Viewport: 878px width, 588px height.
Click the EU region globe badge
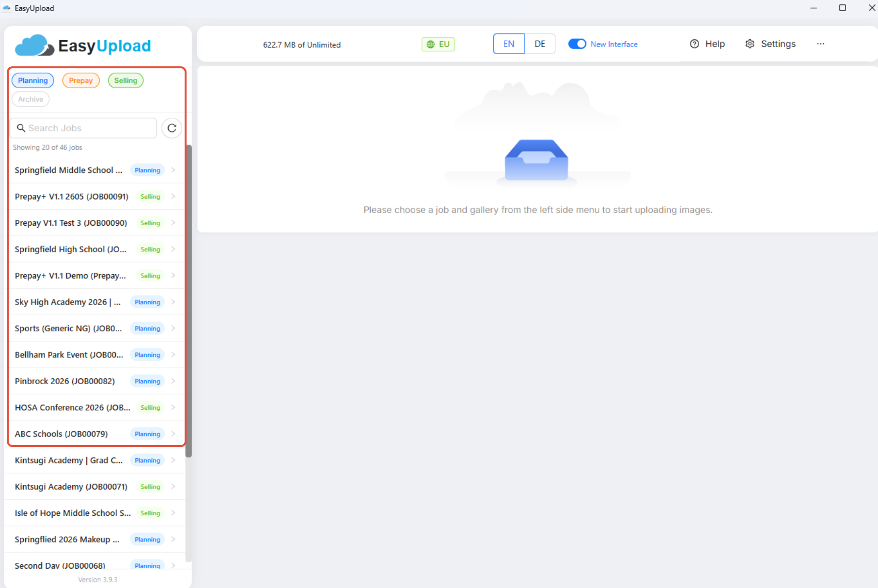coord(438,45)
